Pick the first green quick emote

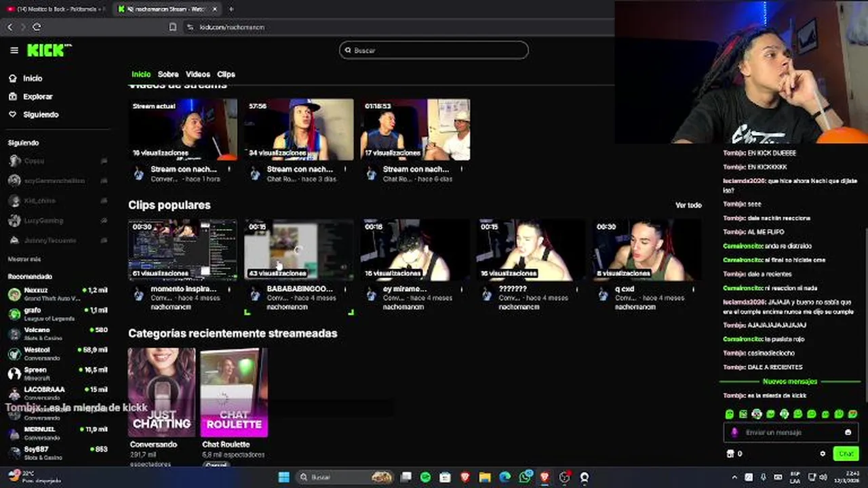(x=730, y=414)
